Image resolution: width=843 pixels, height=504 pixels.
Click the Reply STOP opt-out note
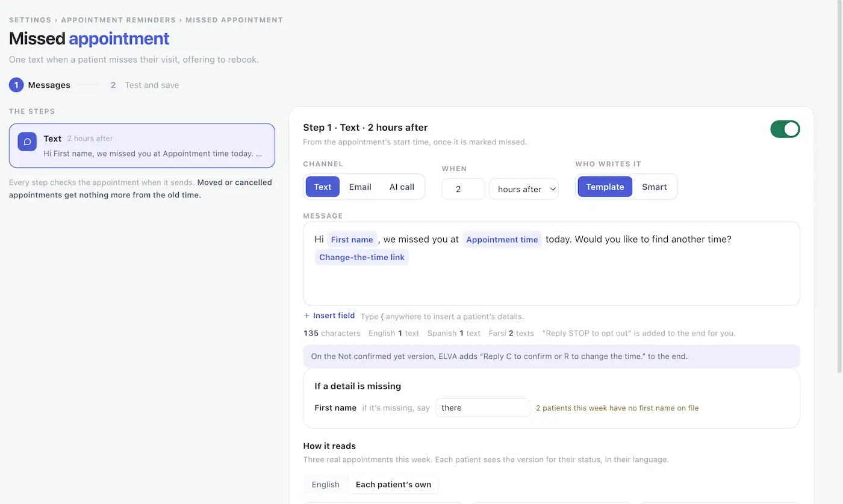pyautogui.click(x=639, y=333)
